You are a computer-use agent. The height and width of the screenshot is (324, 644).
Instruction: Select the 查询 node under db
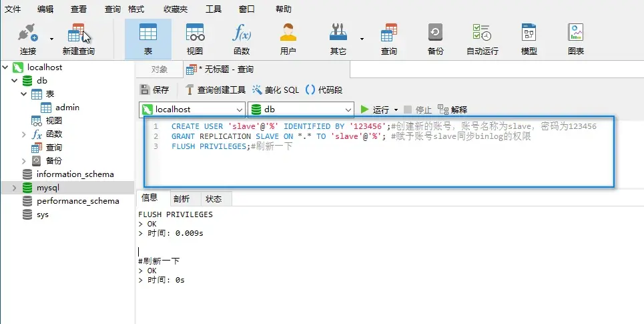[54, 148]
